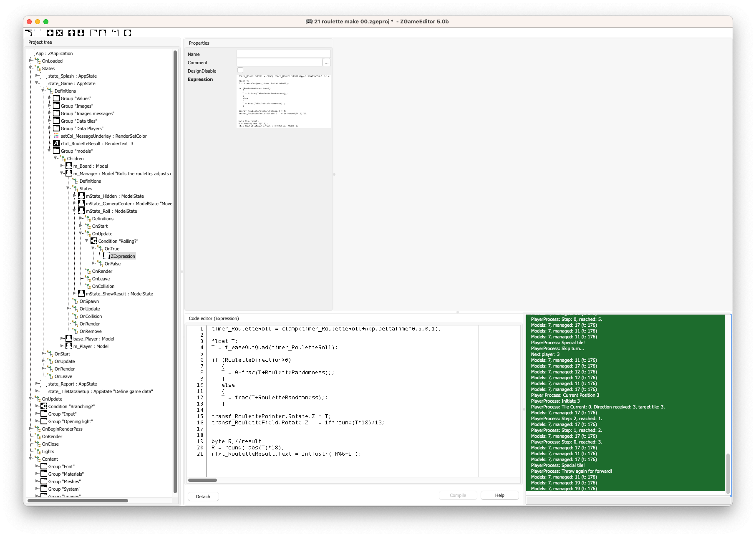Click the state icon of mState_Hidden
Screen dimensions: 756x537
pos(81,196)
